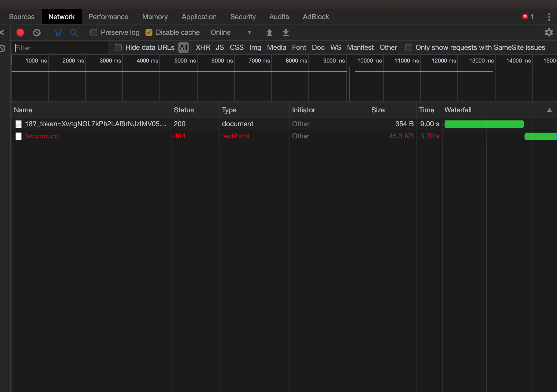Toggle the filter funnel icon
This screenshot has width=557, height=392.
(x=58, y=33)
